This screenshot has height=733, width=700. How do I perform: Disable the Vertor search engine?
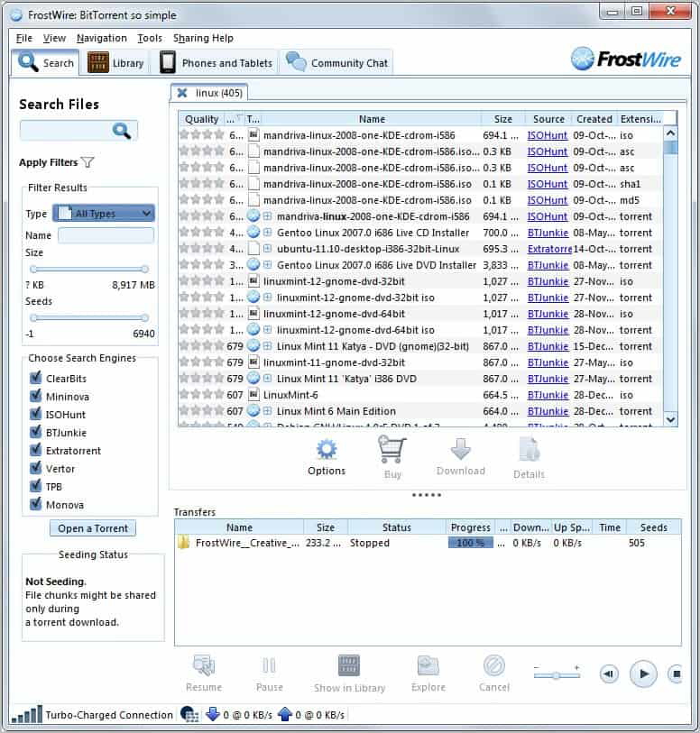tap(35, 468)
